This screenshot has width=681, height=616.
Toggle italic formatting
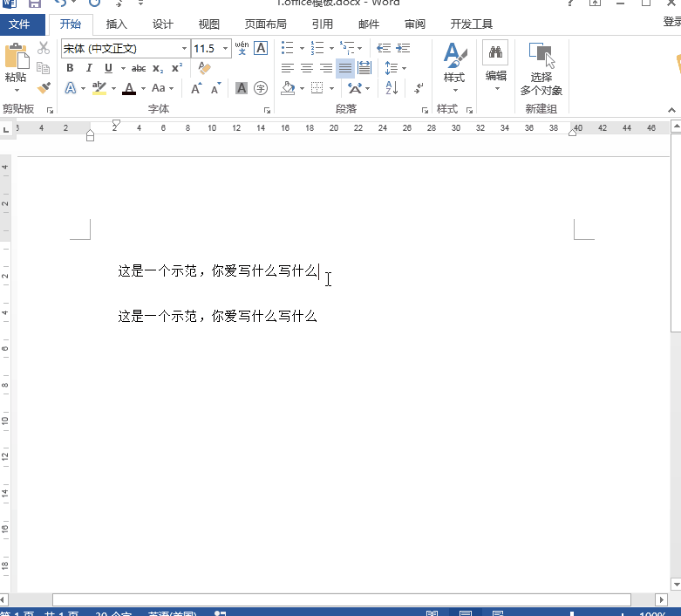(x=88, y=68)
